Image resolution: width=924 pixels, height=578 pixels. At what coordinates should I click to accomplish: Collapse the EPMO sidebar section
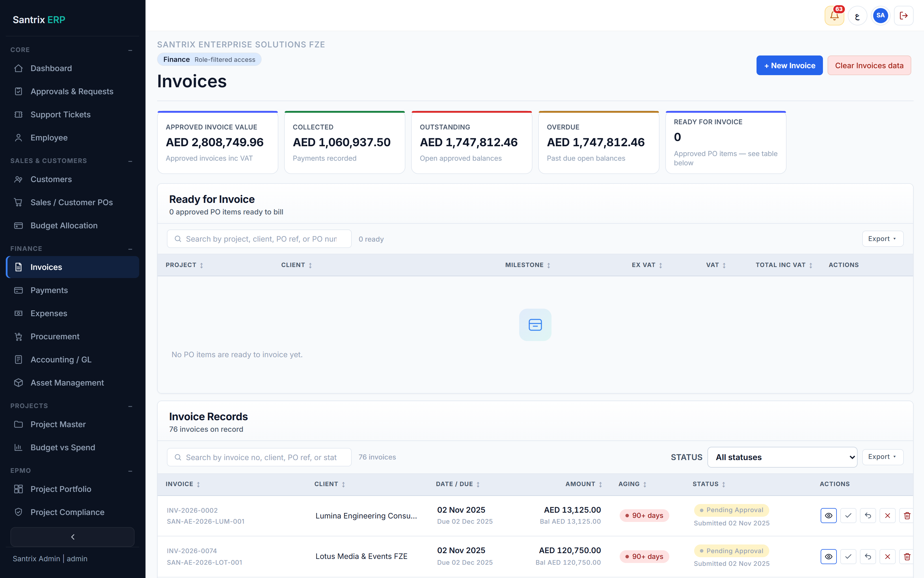(x=130, y=471)
